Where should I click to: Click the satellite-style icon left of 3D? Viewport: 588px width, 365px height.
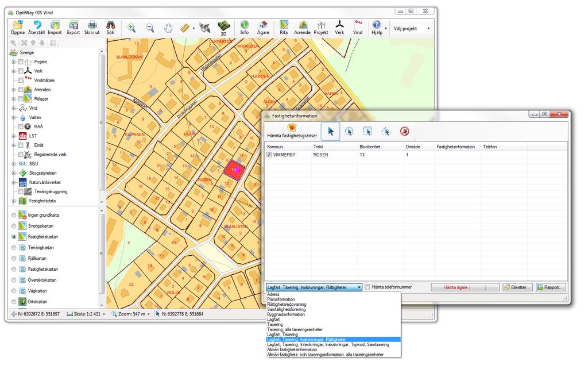(205, 28)
